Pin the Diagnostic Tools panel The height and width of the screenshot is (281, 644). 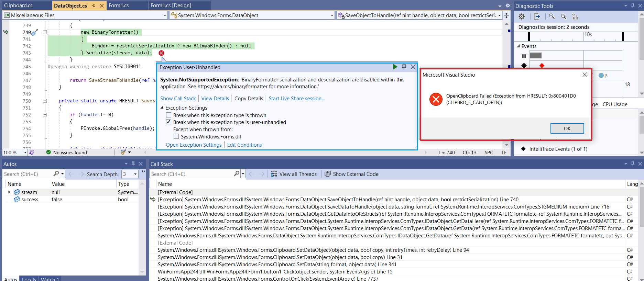tap(633, 6)
